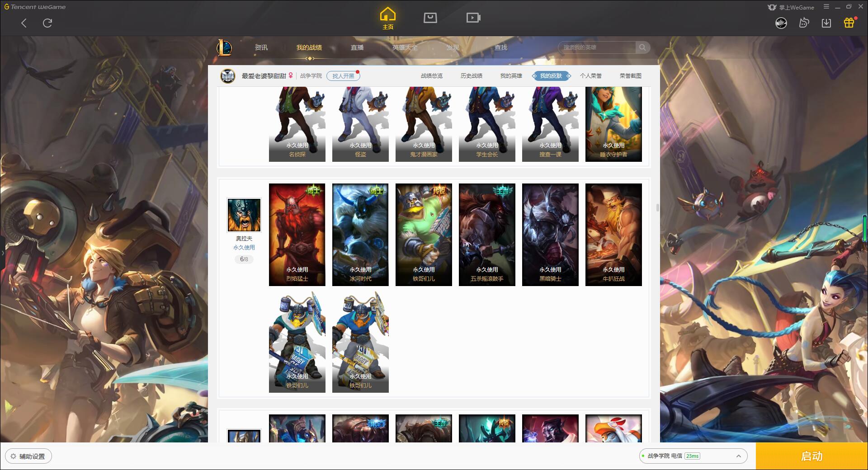Viewport: 868px width, 470px height.
Task: Click the 启动 launch button
Action: [x=811, y=456]
